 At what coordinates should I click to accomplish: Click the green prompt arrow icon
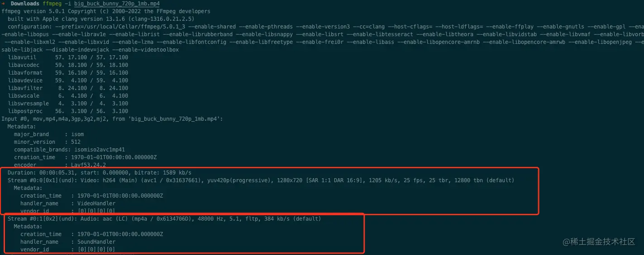(4, 4)
